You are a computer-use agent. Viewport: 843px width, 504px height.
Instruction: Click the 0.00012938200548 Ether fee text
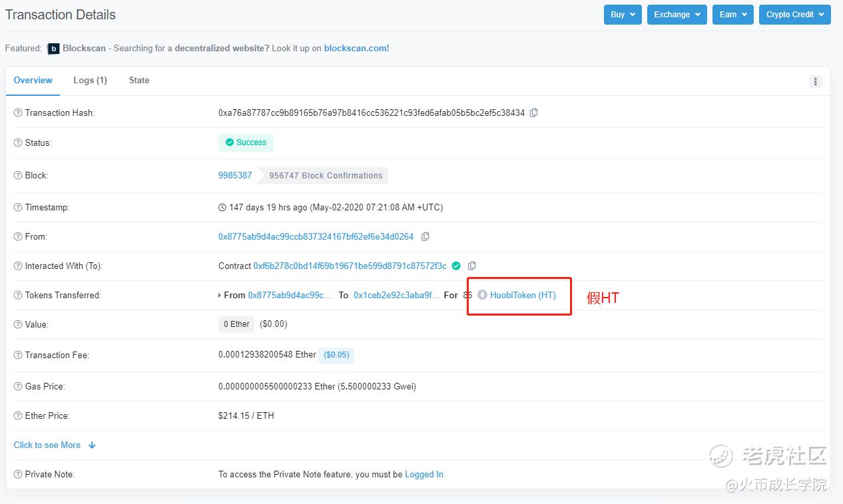(267, 355)
